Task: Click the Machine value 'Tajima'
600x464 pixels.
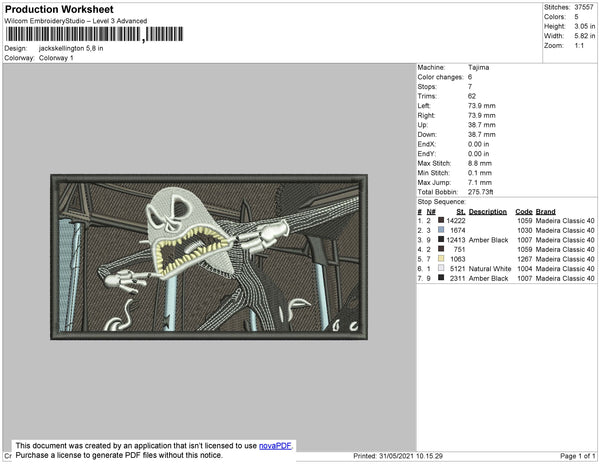Action: click(x=478, y=67)
